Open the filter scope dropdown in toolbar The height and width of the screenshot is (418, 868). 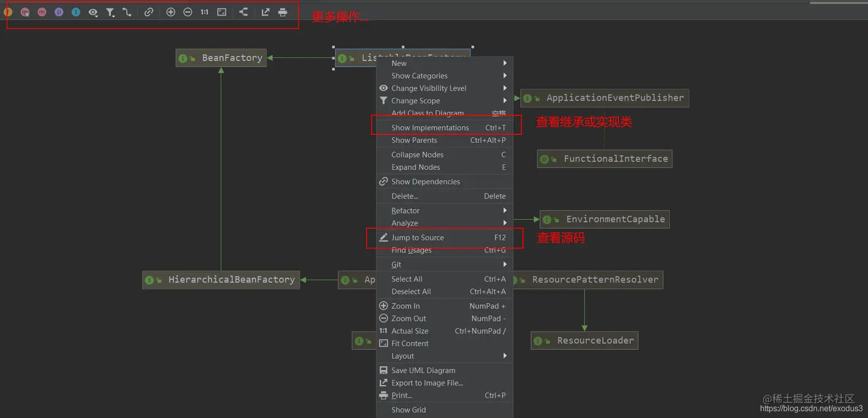point(110,12)
